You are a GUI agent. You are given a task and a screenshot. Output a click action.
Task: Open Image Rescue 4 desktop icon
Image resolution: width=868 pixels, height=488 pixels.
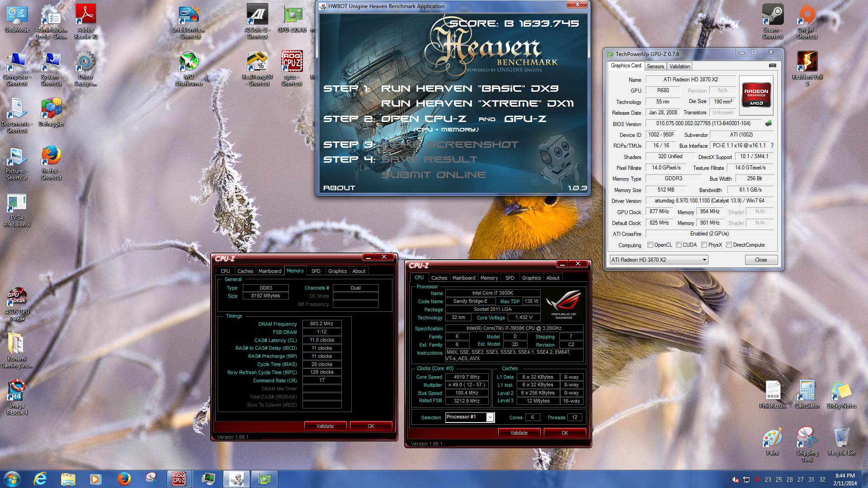[17, 398]
